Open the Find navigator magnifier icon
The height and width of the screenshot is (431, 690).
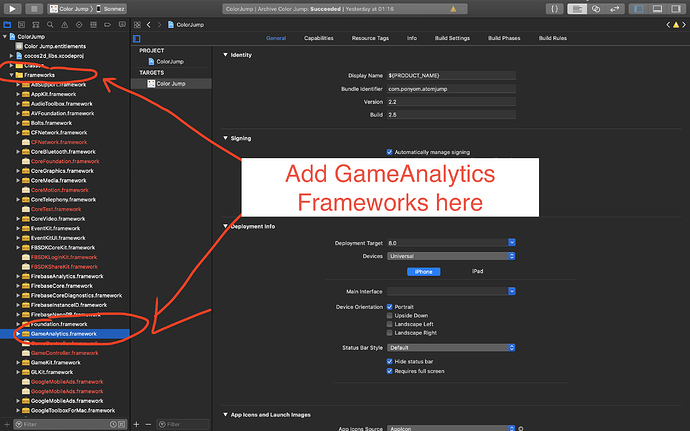pos(50,25)
